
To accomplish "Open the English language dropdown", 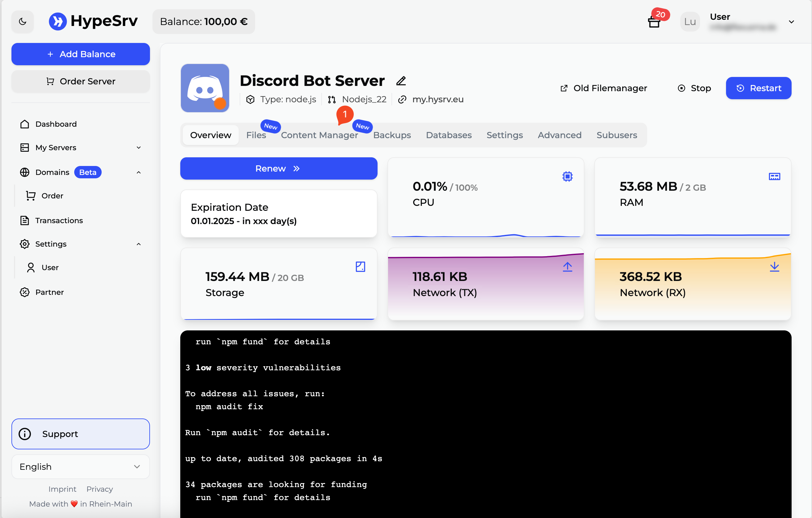I will (80, 466).
